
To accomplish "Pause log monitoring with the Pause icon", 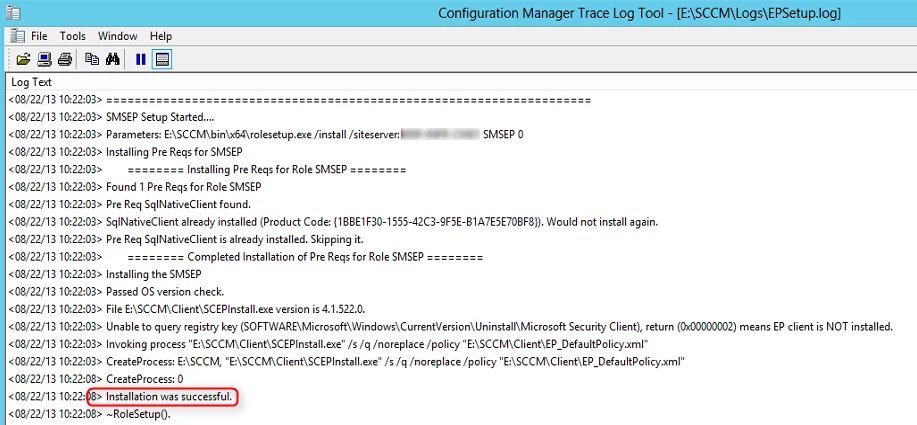I will tap(140, 59).
